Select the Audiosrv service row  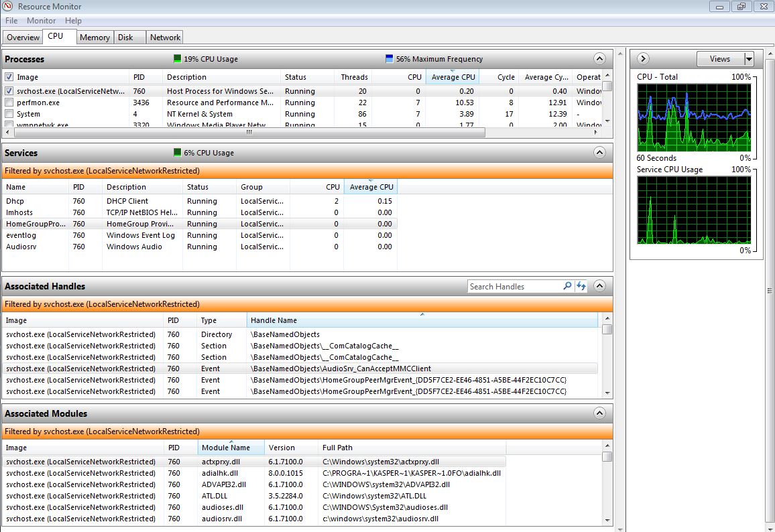pyautogui.click(x=199, y=247)
